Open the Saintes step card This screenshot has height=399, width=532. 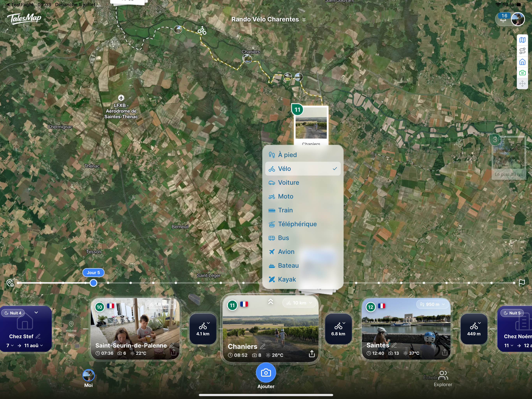tap(406, 329)
